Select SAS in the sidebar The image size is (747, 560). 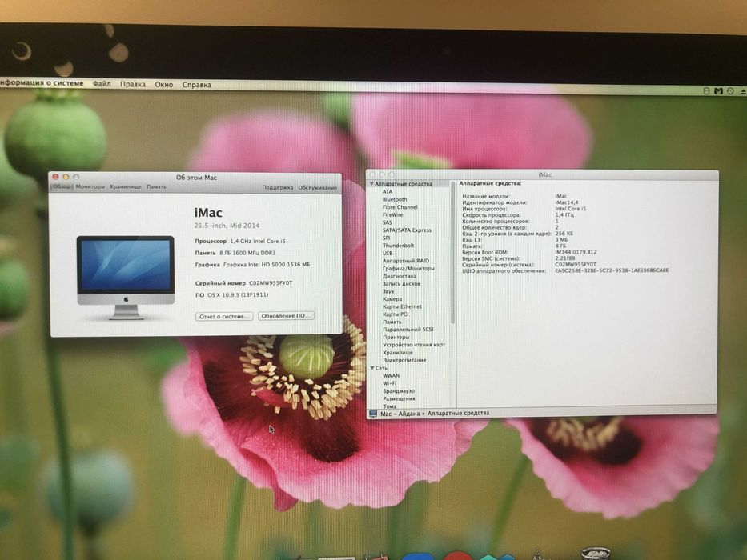[388, 222]
